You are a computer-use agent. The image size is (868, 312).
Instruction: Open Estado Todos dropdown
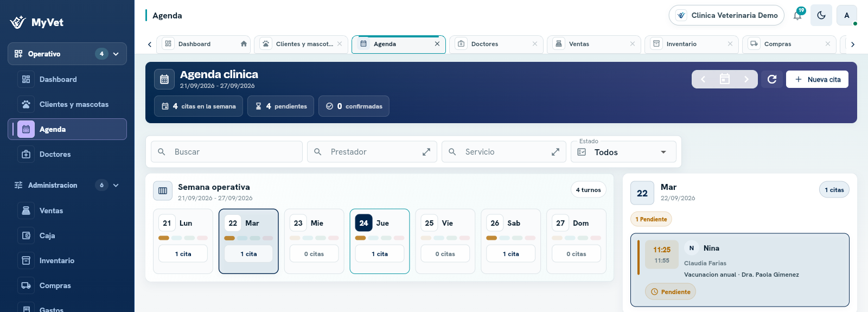(624, 152)
